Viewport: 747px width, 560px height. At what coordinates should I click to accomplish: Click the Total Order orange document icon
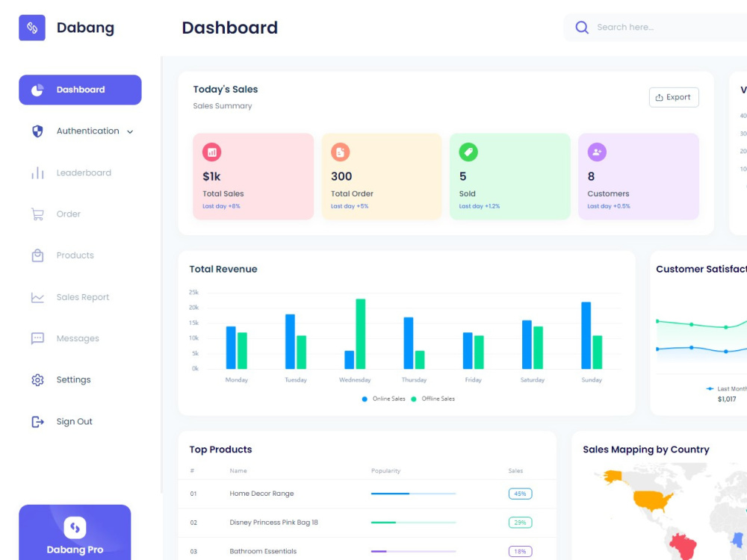pos(340,152)
